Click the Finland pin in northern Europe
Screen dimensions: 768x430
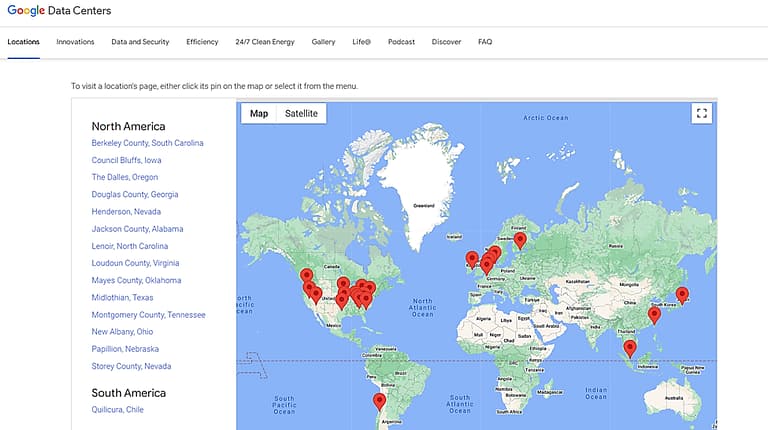[x=520, y=240]
